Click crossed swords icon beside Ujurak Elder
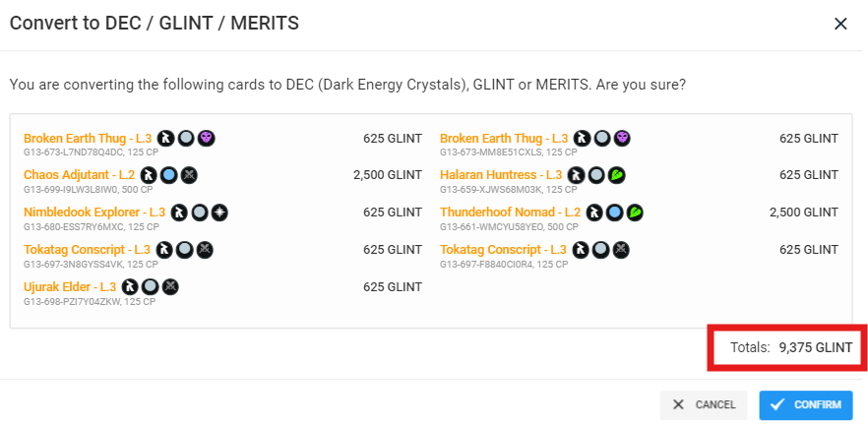Viewport: 868px width, 425px height. (x=171, y=286)
